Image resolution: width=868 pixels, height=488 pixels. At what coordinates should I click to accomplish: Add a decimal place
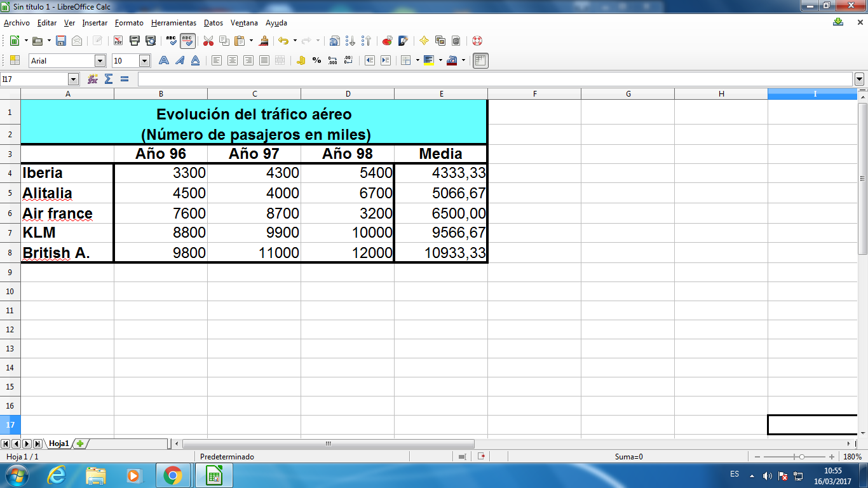coord(332,60)
